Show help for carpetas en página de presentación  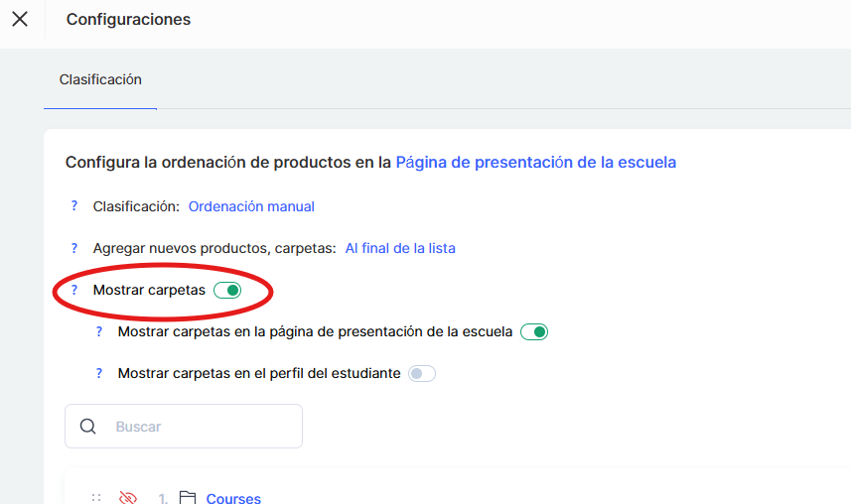pyautogui.click(x=98, y=331)
